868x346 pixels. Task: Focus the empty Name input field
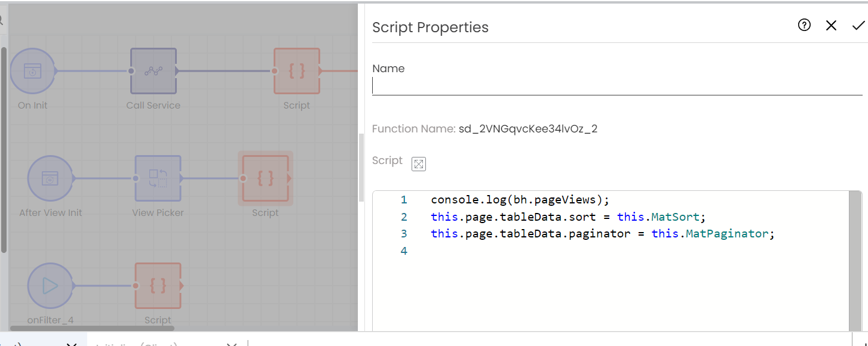(615, 85)
